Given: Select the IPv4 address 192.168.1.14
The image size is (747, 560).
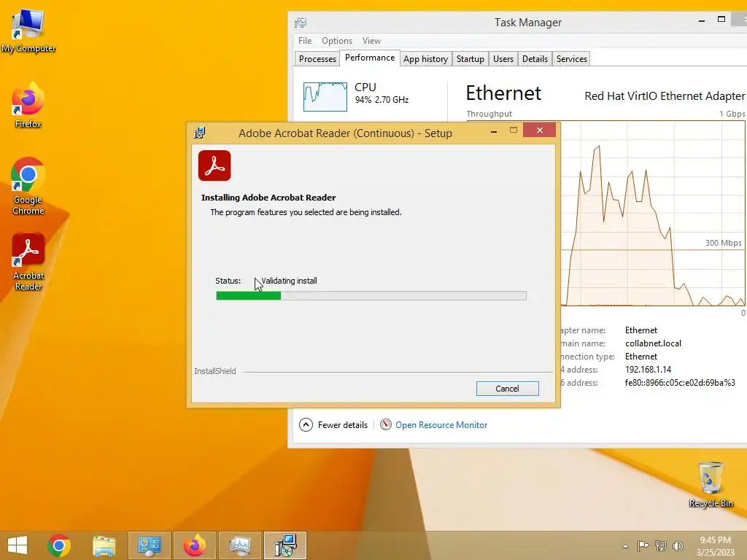Looking at the screenshot, I should click(648, 370).
